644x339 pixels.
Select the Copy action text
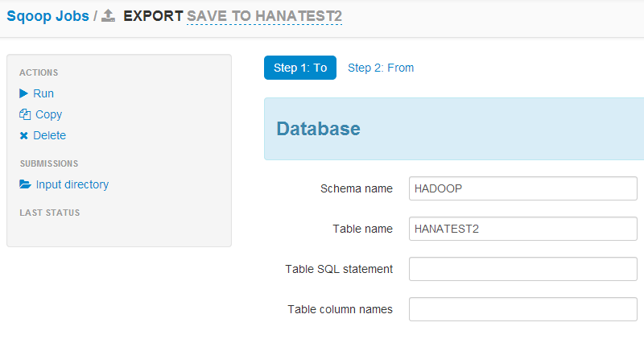[x=49, y=114]
